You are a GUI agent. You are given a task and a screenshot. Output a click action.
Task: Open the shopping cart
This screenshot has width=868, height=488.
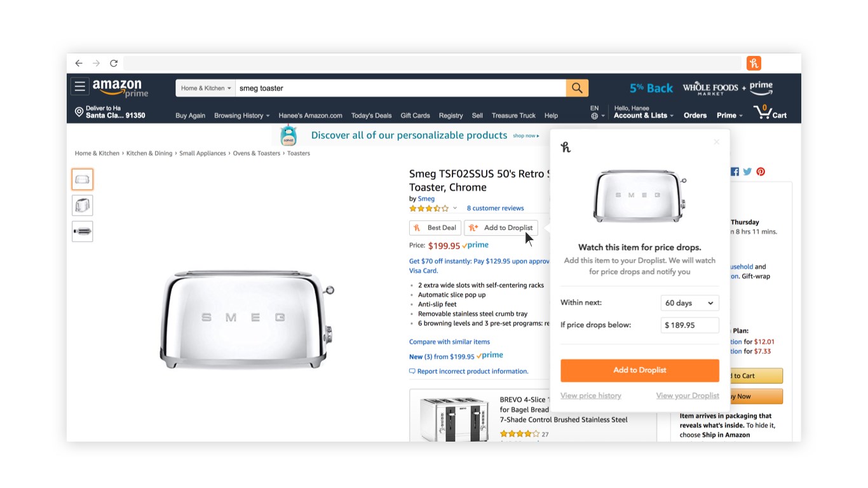tap(770, 113)
